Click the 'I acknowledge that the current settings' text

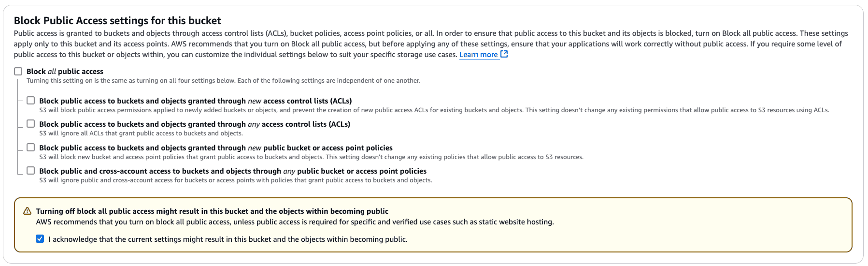pyautogui.click(x=228, y=239)
